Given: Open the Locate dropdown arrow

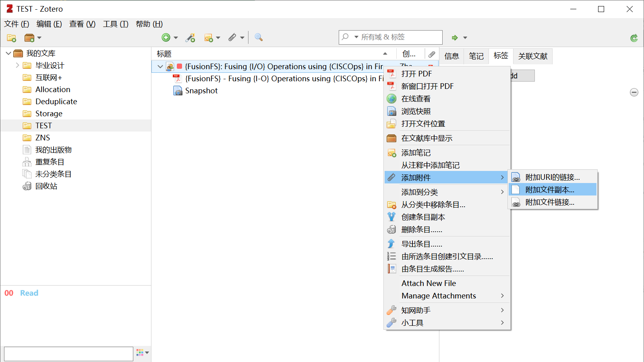Looking at the screenshot, I should pyautogui.click(x=465, y=38).
